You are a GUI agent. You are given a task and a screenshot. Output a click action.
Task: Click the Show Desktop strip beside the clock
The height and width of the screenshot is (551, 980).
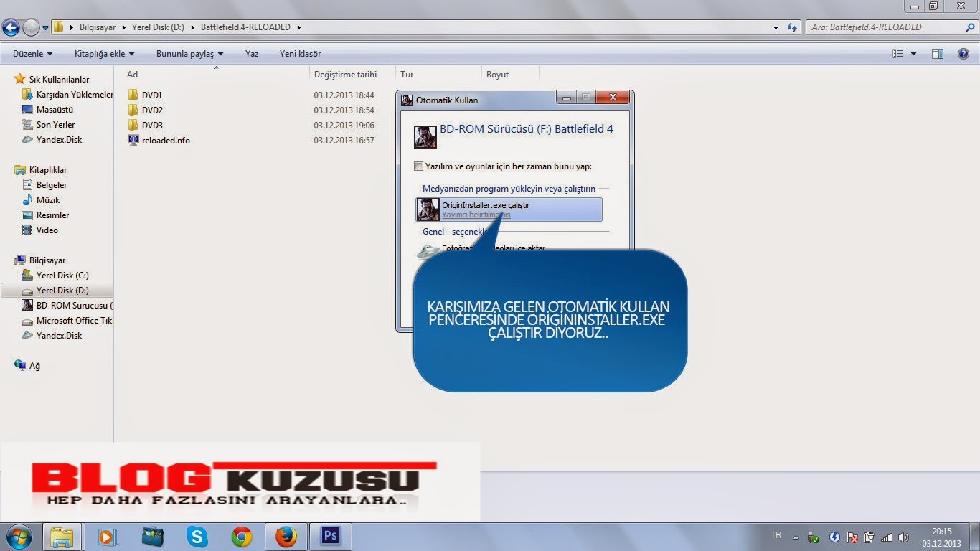point(974,537)
